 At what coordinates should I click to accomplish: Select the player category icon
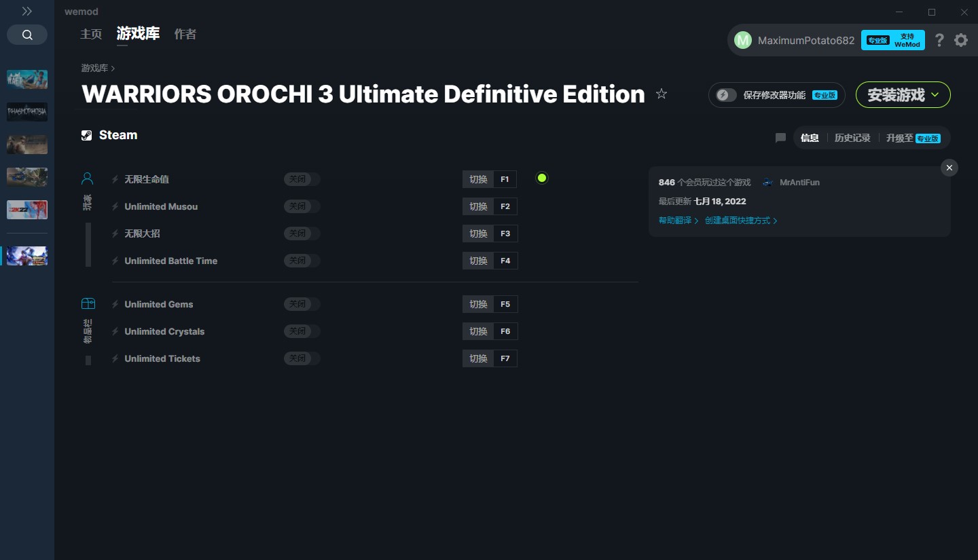[88, 179]
